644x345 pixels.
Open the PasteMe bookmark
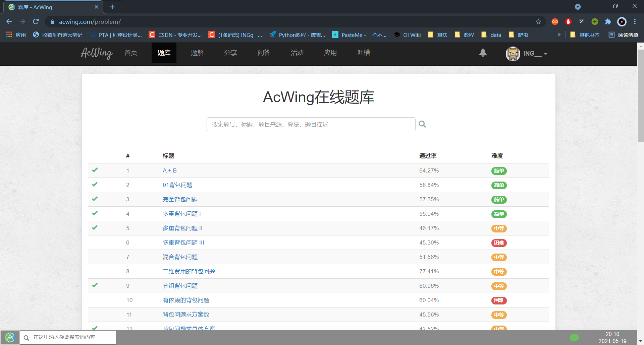[359, 35]
